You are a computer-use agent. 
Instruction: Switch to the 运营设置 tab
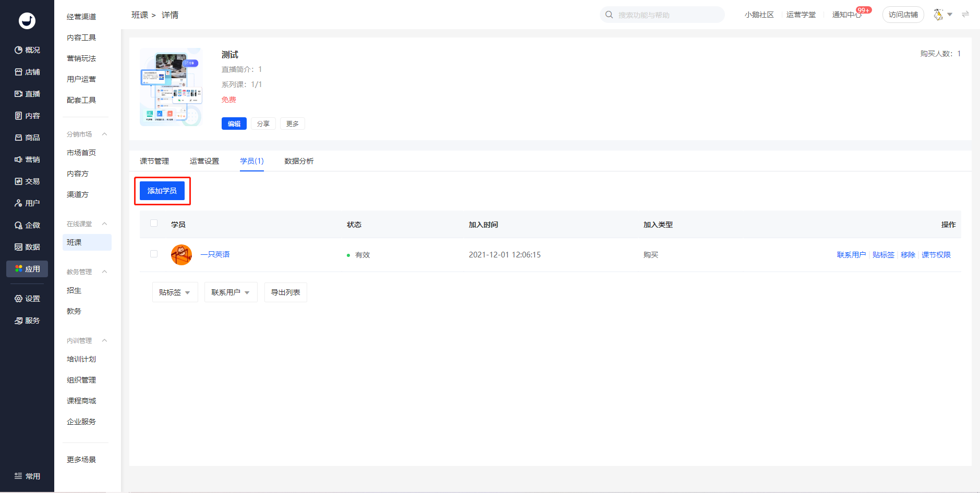pos(204,161)
